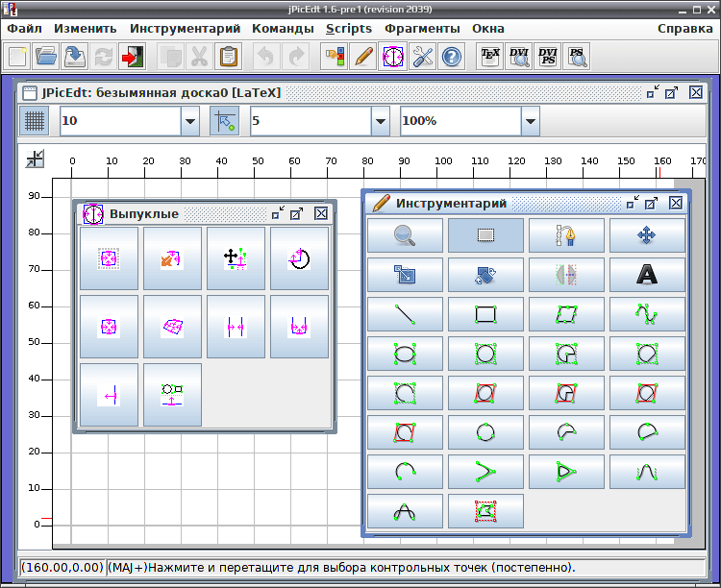The height and width of the screenshot is (588, 721).
Task: Toggle the convex tools palette icon in toolbar
Action: pyautogui.click(x=392, y=57)
